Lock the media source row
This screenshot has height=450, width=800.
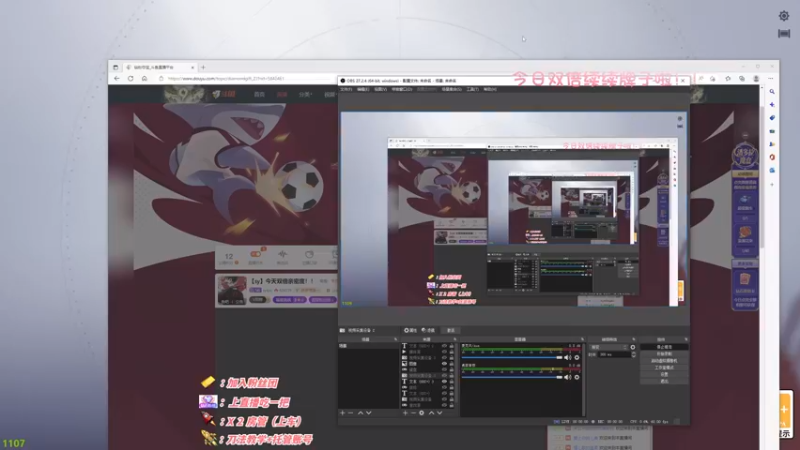[x=452, y=352]
